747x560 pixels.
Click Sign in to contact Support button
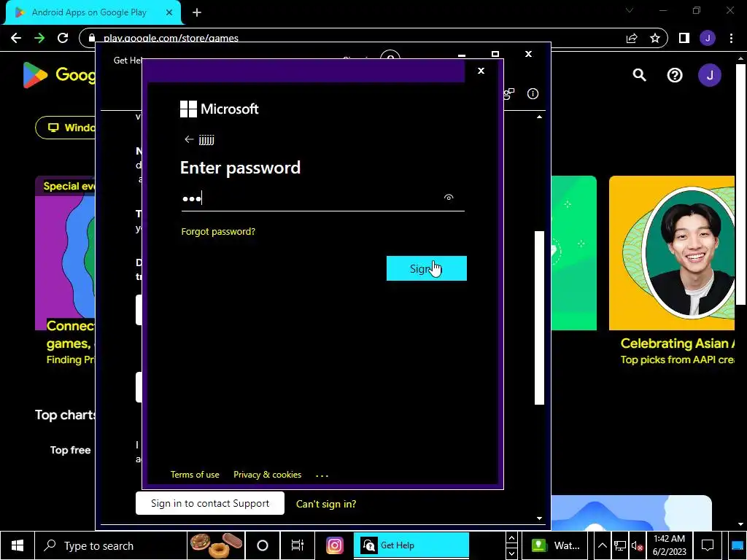[x=210, y=503]
